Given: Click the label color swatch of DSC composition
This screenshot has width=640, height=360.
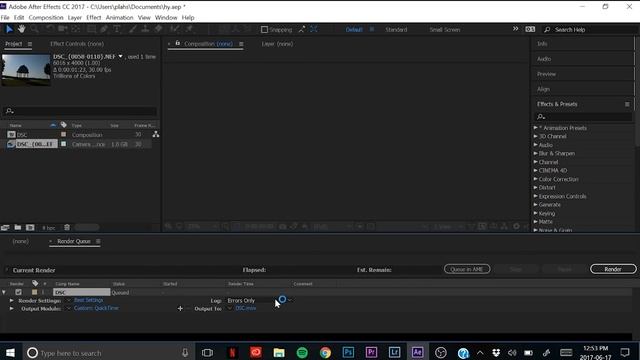Looking at the screenshot, I should (63, 134).
